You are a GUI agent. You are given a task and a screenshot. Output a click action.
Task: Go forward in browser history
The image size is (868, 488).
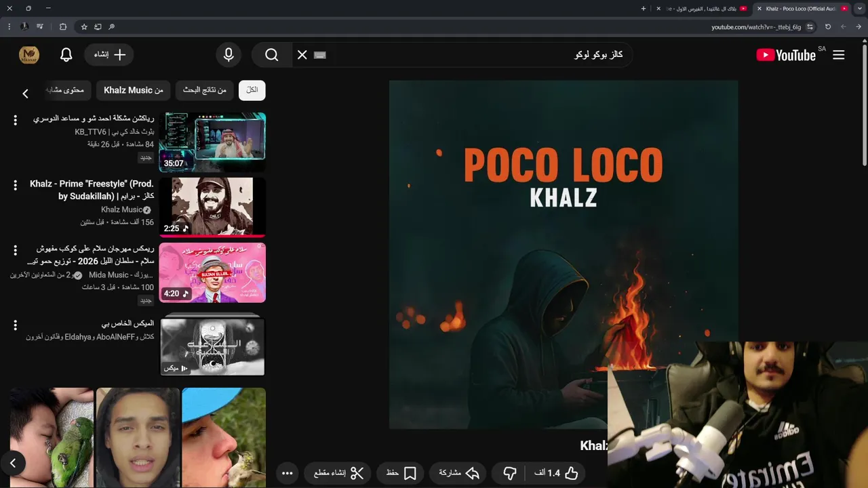point(844,27)
